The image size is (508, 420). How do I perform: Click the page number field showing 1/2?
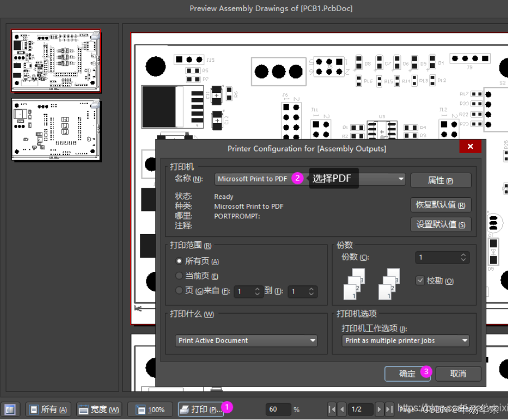tap(360, 409)
